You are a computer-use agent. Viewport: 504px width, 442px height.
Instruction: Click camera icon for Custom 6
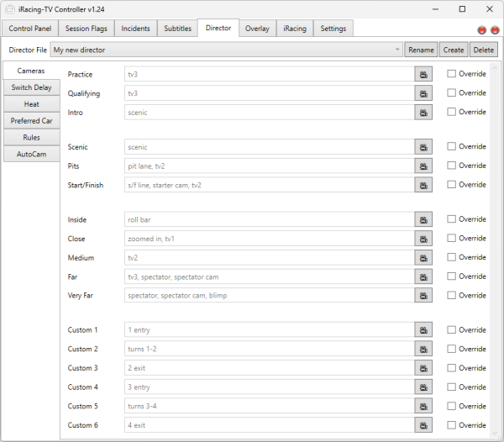pos(423,425)
